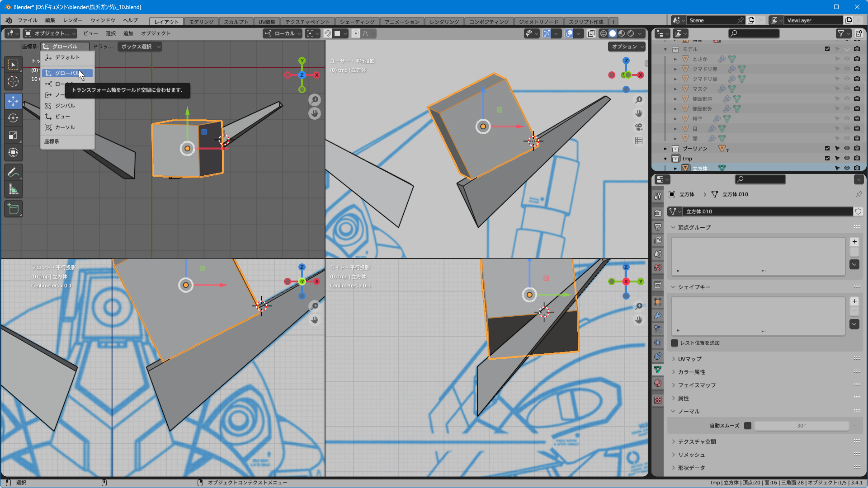
Task: Select the Scale tool in toolbar
Action: [13, 135]
